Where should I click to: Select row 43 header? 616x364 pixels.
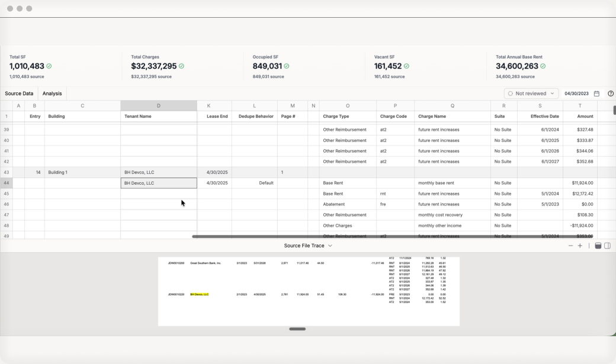click(x=7, y=172)
